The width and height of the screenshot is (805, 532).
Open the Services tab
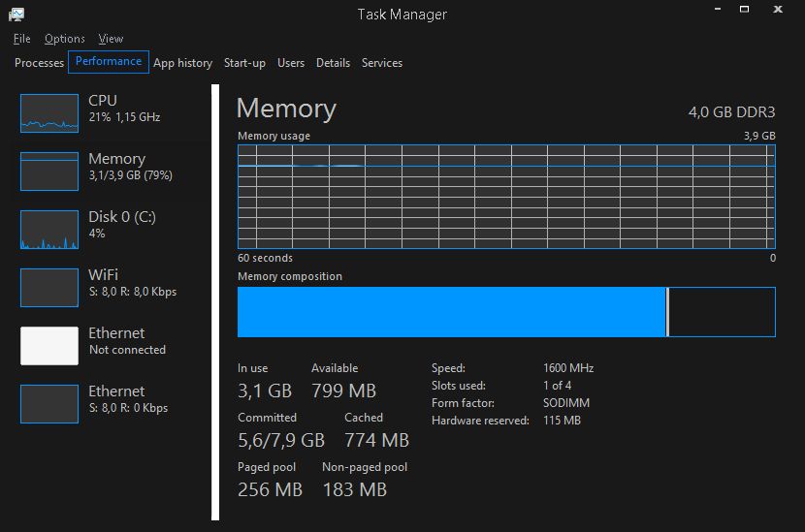[x=382, y=63]
